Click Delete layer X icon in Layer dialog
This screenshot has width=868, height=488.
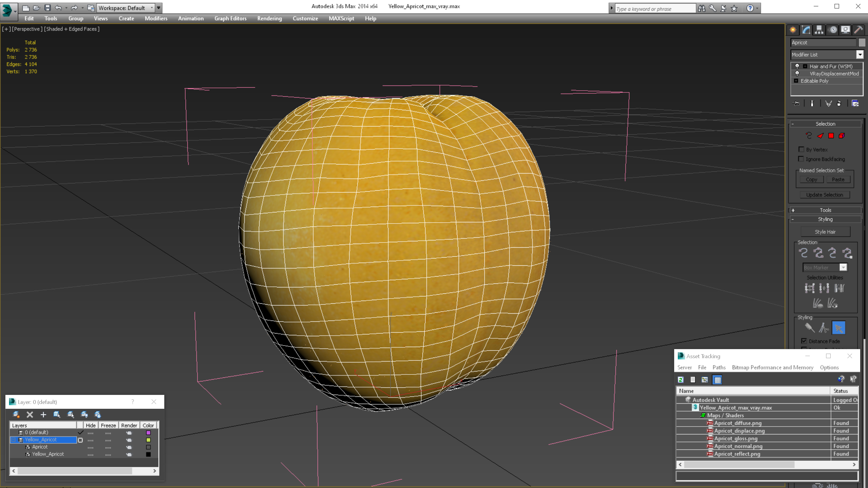tap(30, 414)
